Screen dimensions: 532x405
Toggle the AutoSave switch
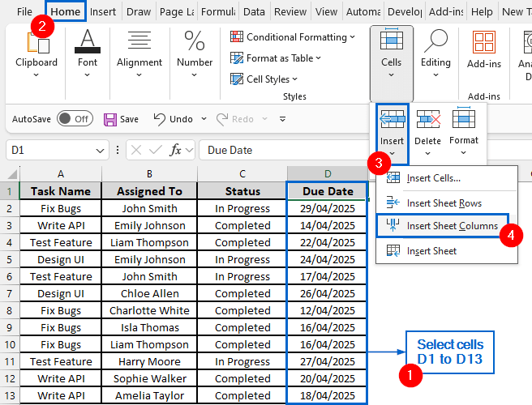coord(75,118)
